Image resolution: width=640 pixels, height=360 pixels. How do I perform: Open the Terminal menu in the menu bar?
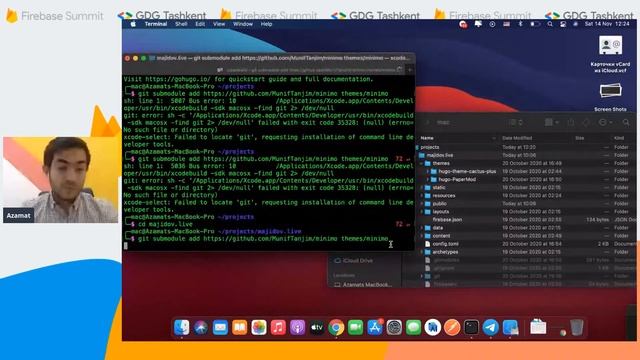(x=156, y=24)
